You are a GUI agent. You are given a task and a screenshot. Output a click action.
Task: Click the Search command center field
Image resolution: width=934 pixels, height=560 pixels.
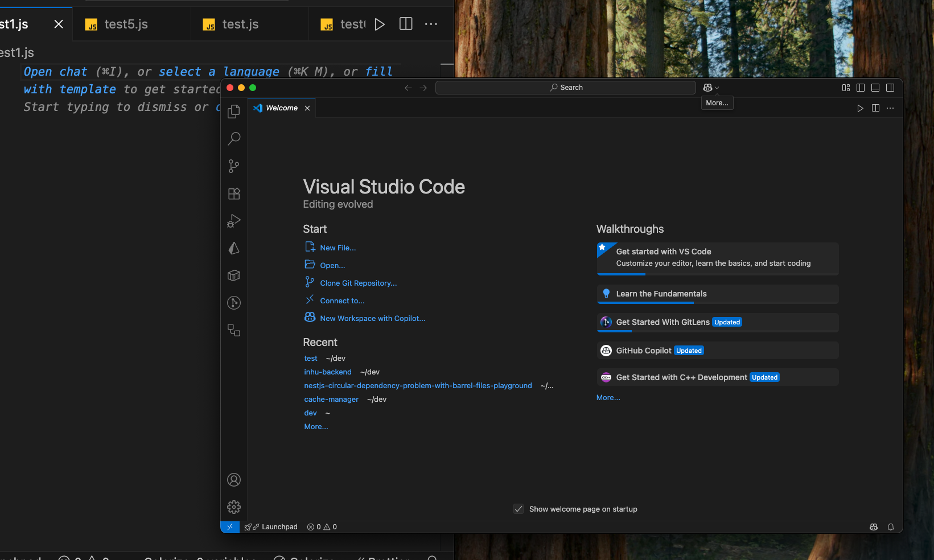(x=566, y=88)
